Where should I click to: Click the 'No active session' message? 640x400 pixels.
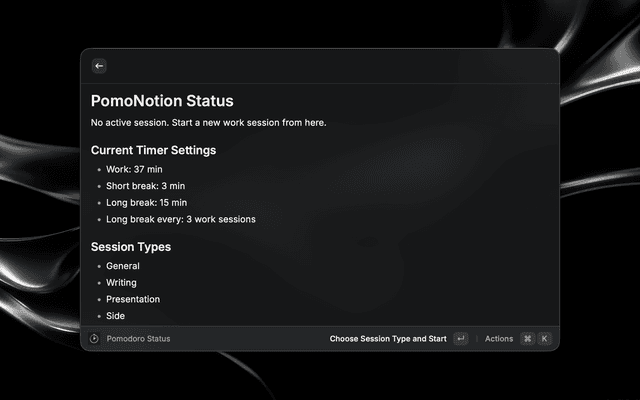[209, 122]
